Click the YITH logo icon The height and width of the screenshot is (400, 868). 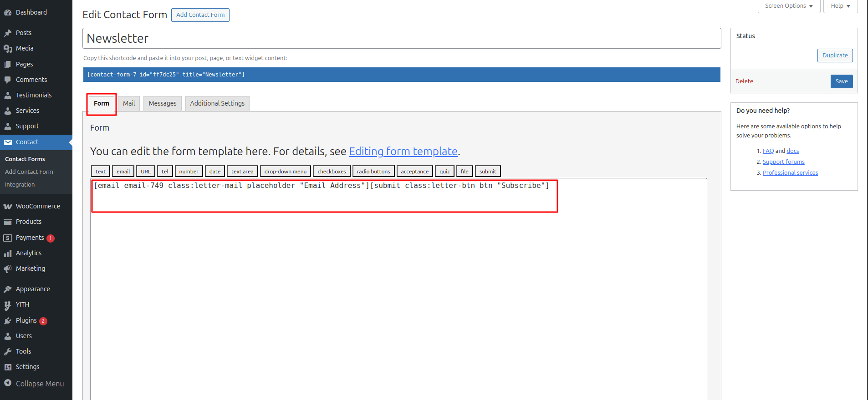(x=8, y=305)
